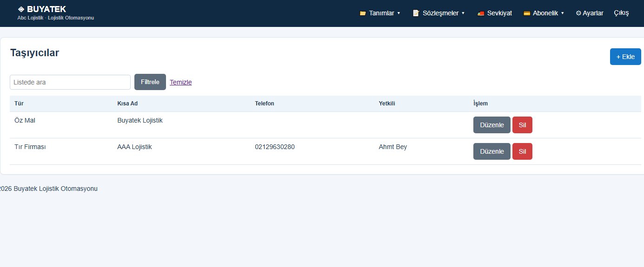Click the document icon beside Sözleşmeler

click(x=416, y=13)
